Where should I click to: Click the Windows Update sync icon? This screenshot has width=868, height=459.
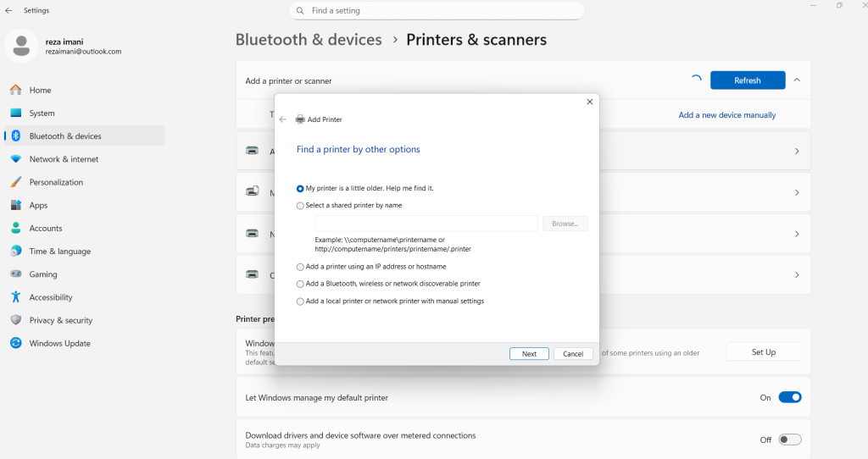(x=16, y=343)
